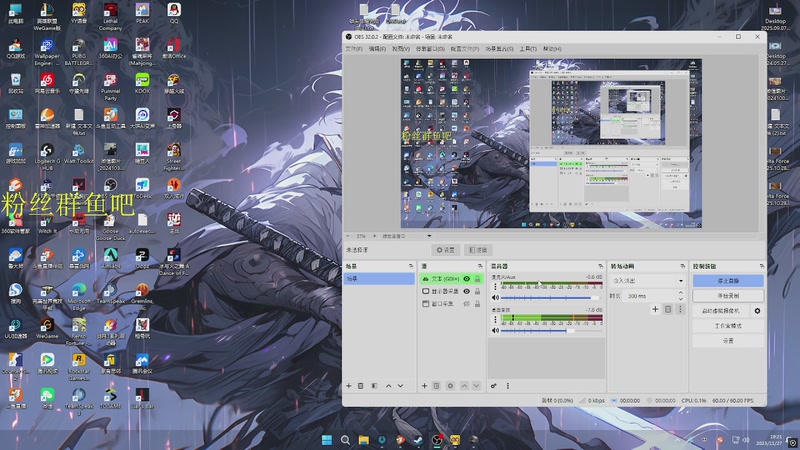Move source up in Sources toolbar
The height and width of the screenshot is (450, 800).
[464, 386]
